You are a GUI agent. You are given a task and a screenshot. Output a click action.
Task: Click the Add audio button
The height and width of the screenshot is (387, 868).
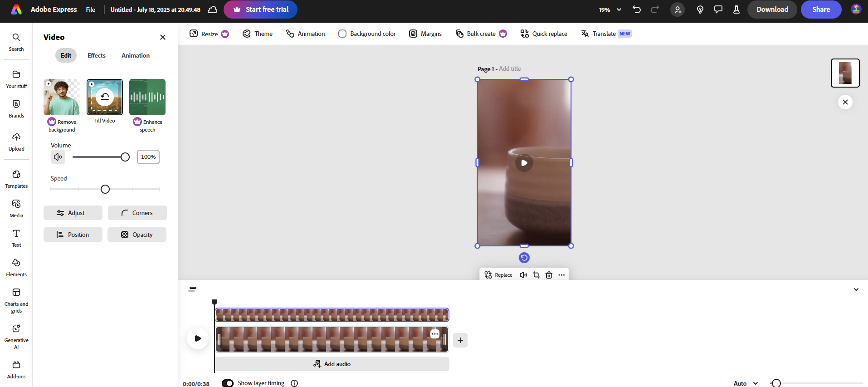pyautogui.click(x=332, y=364)
